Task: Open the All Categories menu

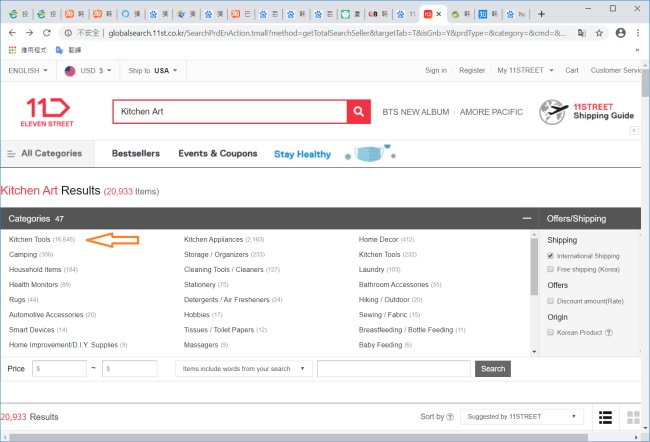Action: [45, 154]
